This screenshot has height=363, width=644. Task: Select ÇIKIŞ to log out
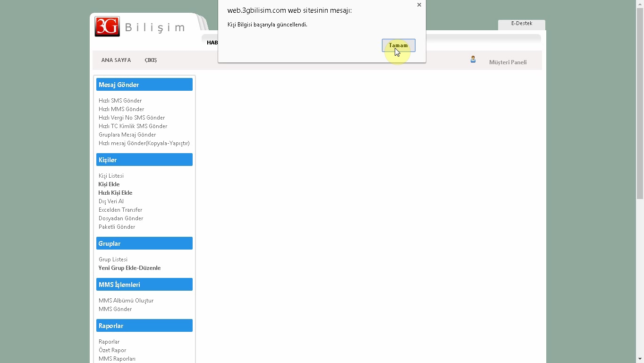coord(151,60)
